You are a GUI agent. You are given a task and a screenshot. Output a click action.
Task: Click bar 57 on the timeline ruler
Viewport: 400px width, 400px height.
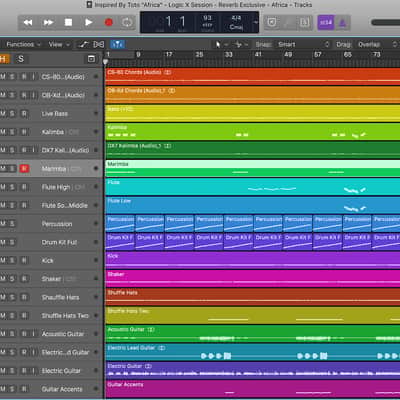click(318, 55)
